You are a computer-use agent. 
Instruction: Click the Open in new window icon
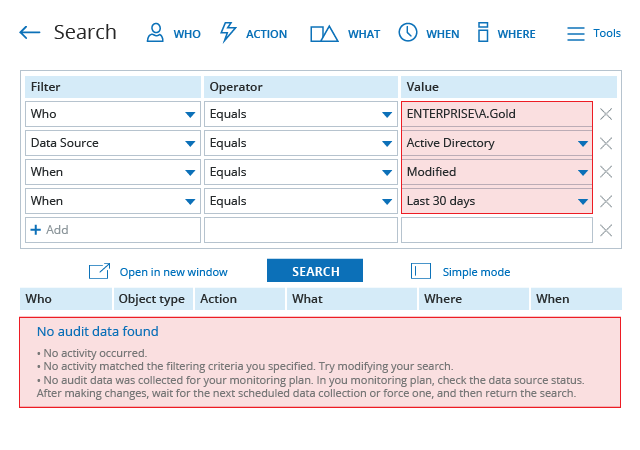[99, 271]
